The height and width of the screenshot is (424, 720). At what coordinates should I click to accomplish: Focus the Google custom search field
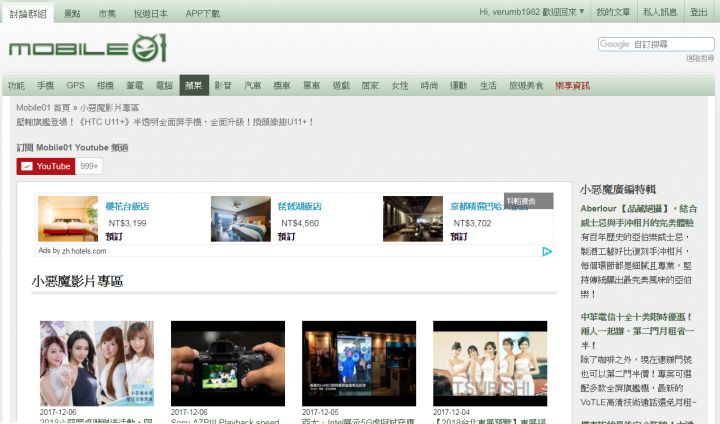click(656, 44)
